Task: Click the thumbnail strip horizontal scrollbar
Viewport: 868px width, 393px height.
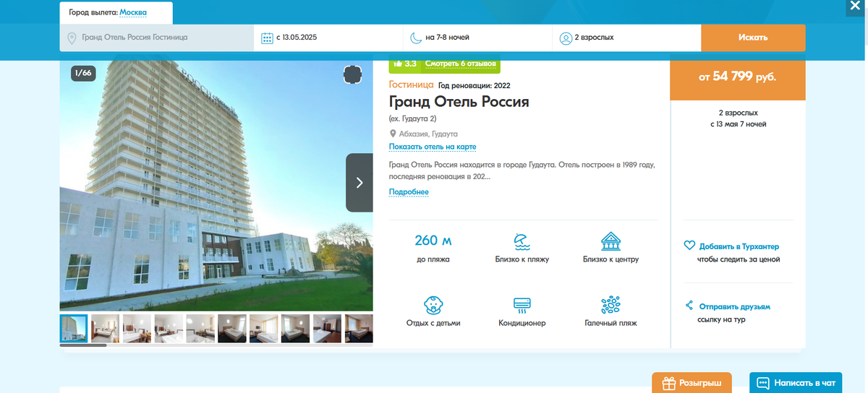Action: click(83, 345)
